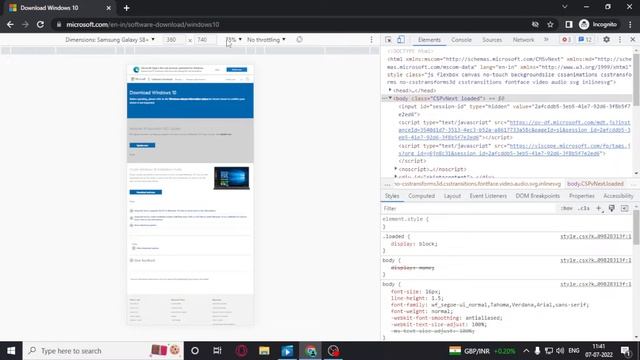Viewport: 640px width, 360px height.
Task: Toggle the inspect element picker icon
Action: pos(388,40)
